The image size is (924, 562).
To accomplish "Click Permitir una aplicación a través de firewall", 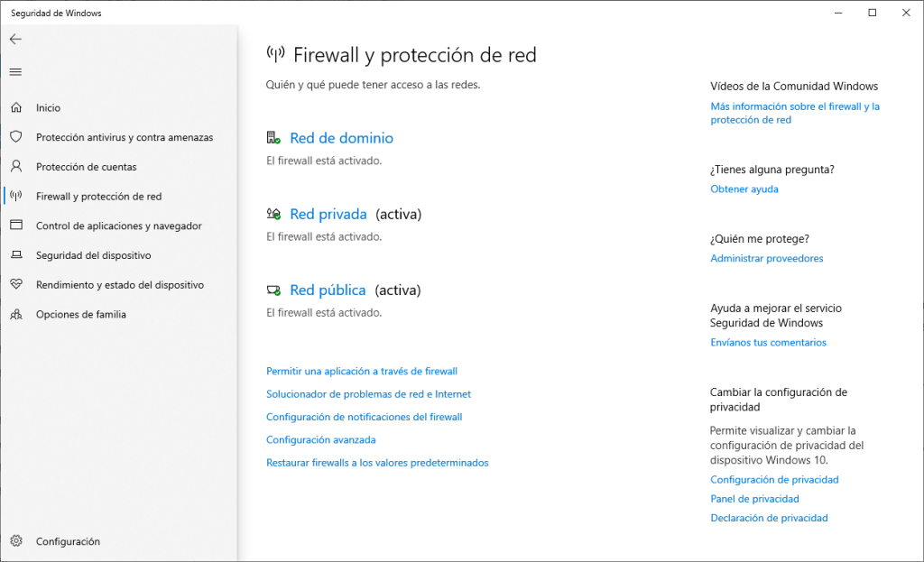I will tap(362, 371).
